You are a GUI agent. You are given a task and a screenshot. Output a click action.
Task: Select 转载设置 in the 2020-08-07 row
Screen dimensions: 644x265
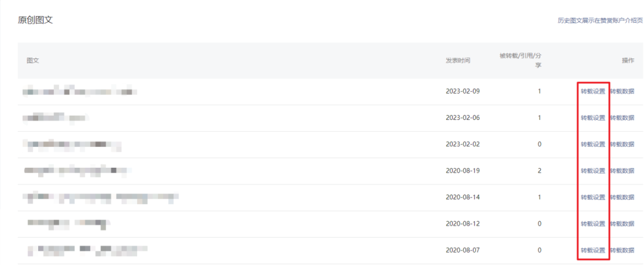tap(593, 250)
